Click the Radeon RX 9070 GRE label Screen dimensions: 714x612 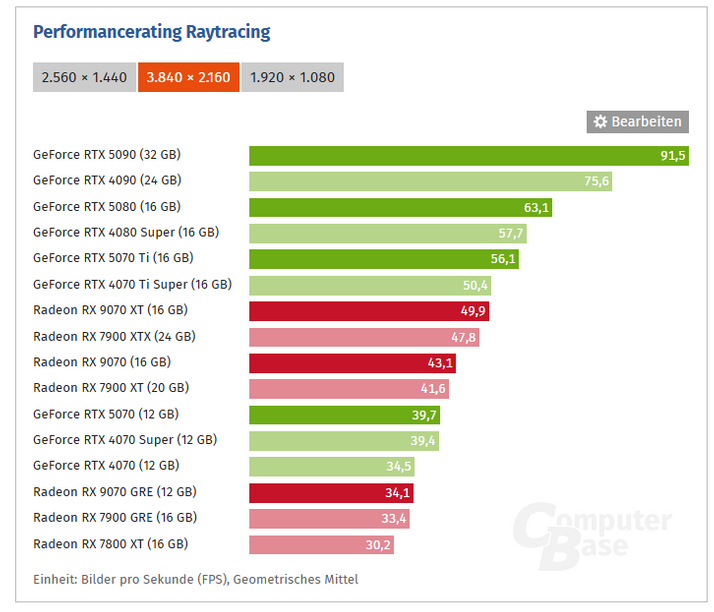(x=115, y=492)
